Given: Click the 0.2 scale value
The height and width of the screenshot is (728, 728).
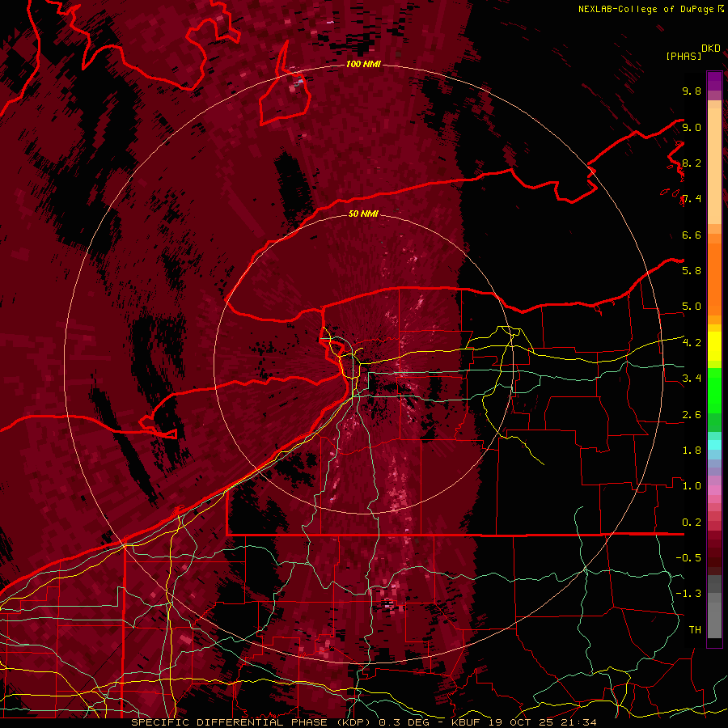Looking at the screenshot, I should tap(692, 523).
